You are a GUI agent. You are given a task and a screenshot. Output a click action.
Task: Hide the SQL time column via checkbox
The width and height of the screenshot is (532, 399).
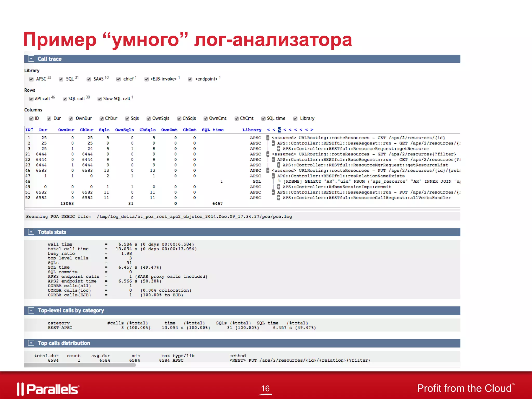[263, 119]
